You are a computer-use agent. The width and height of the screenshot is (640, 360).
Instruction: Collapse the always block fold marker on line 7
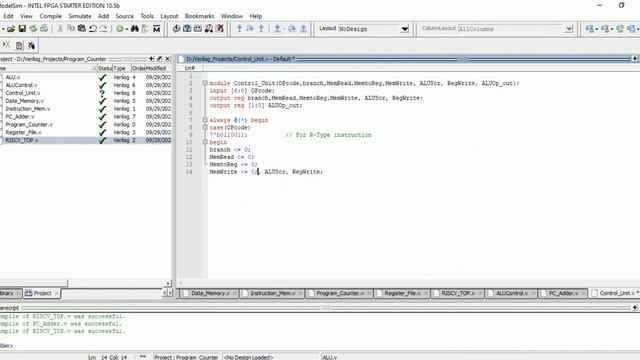tap(205, 120)
